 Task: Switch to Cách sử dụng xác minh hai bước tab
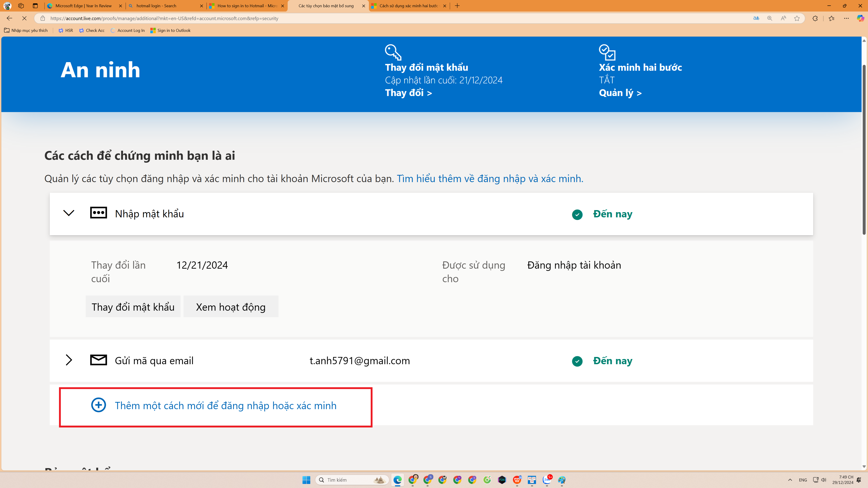click(x=408, y=6)
